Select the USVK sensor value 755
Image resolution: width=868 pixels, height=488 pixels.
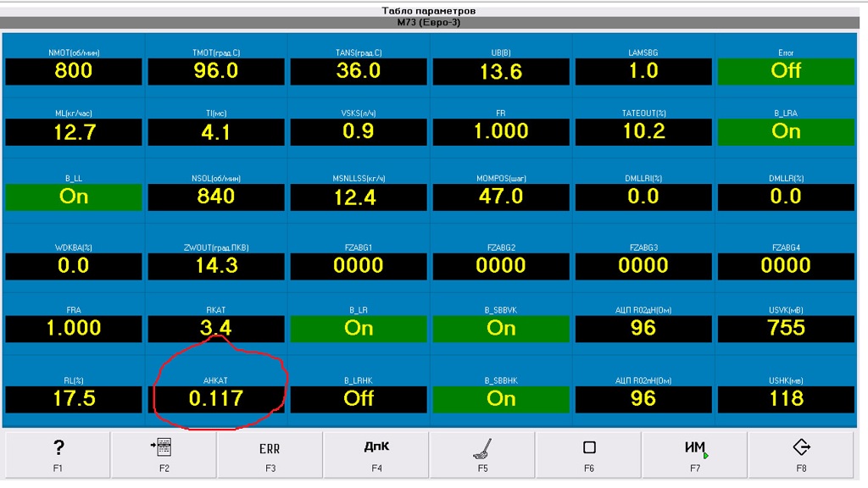(x=786, y=329)
